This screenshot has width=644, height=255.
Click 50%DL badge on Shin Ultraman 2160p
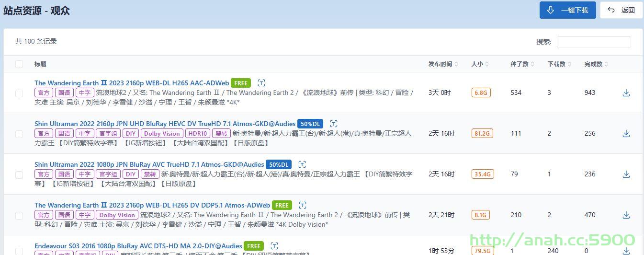[x=311, y=124]
